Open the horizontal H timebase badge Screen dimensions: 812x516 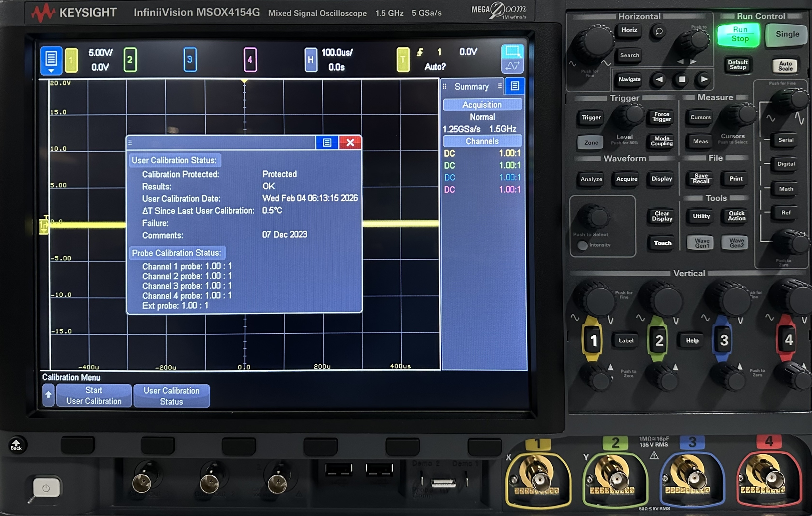[311, 59]
